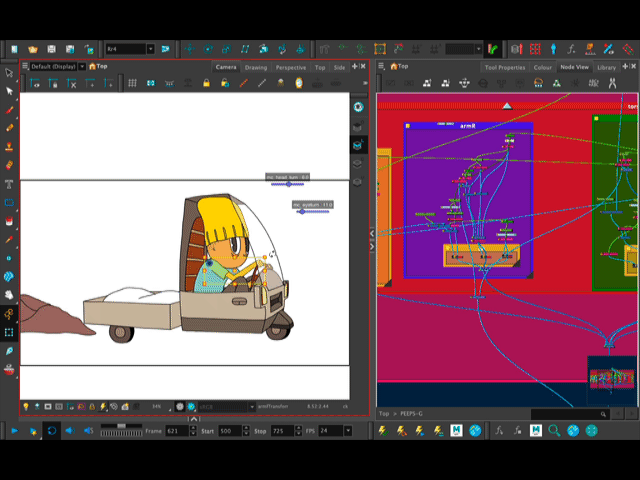Viewport: 640px width, 480px height.
Task: Click the Open scene folder icon
Action: [x=33, y=48]
